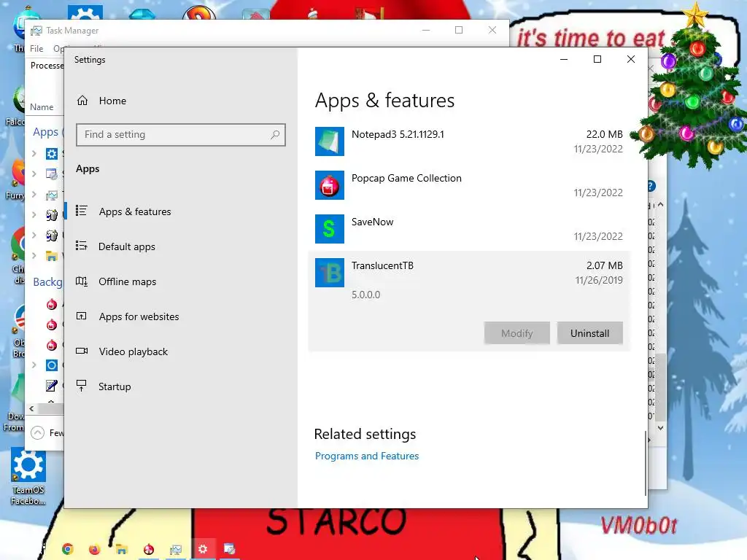The height and width of the screenshot is (560, 747).
Task: Click the Find a setting search box
Action: tap(181, 135)
